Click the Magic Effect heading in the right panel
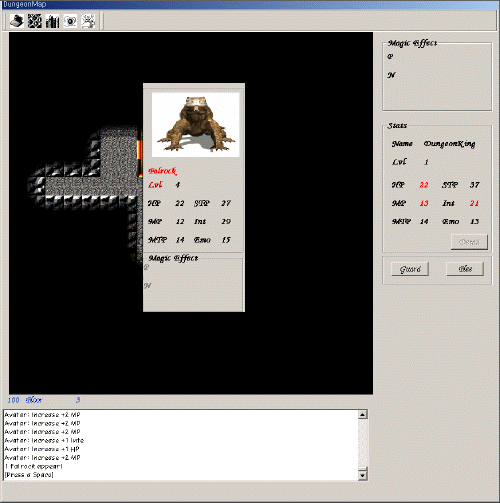 point(412,43)
